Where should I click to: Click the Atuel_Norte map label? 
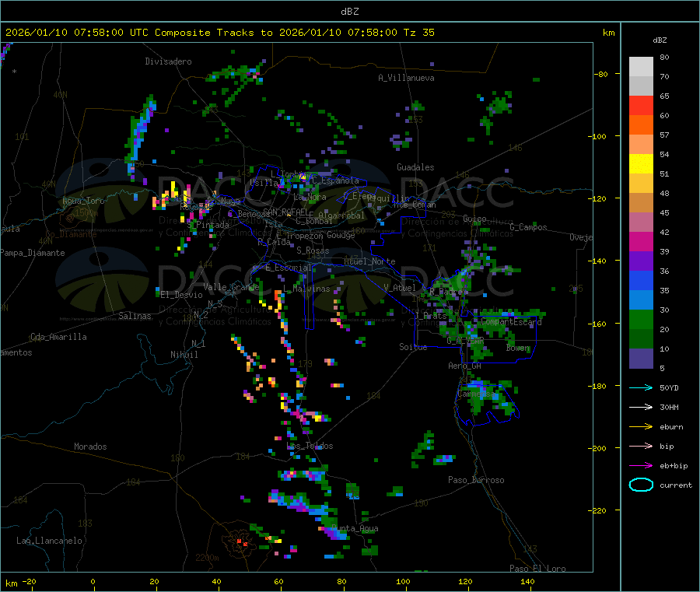tap(369, 261)
